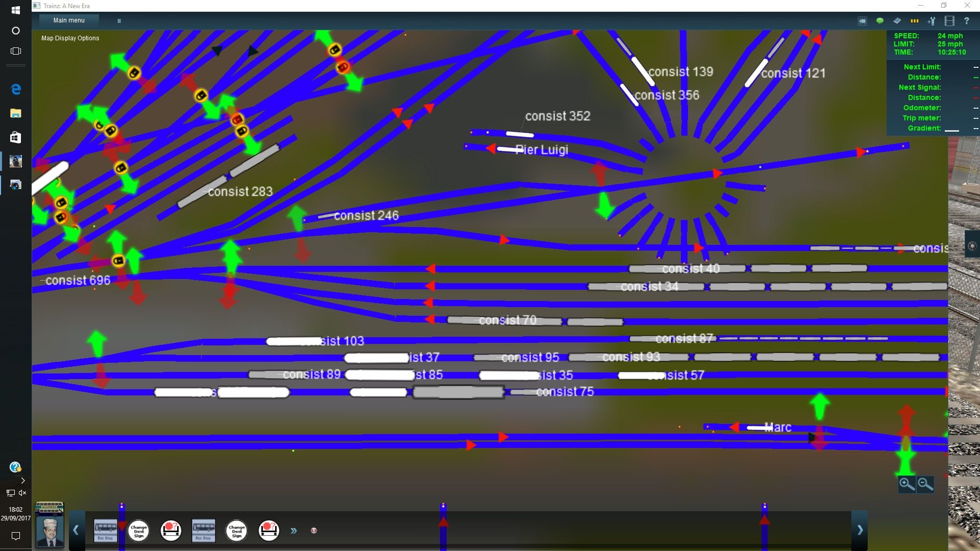Click the camera view grid icon

(x=862, y=21)
